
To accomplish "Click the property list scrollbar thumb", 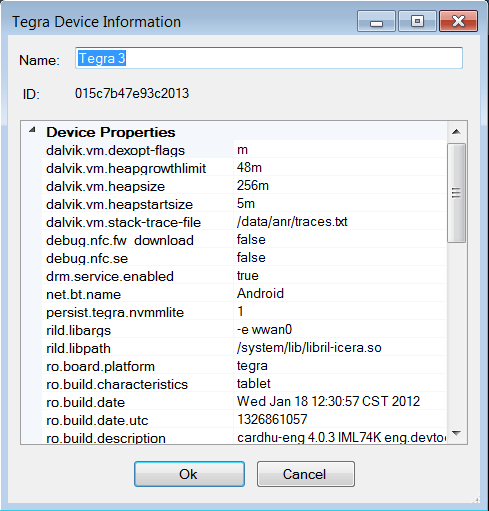I will tap(456, 193).
